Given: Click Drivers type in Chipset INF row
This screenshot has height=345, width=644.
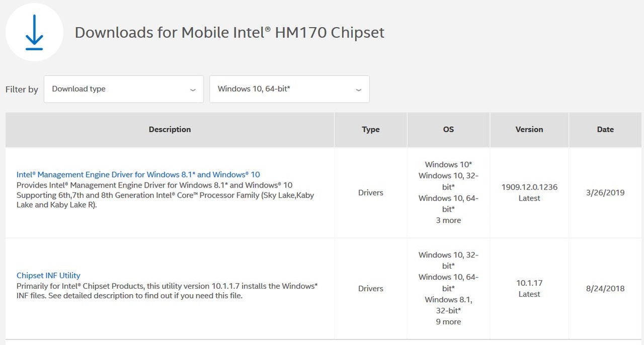Looking at the screenshot, I should (x=371, y=289).
